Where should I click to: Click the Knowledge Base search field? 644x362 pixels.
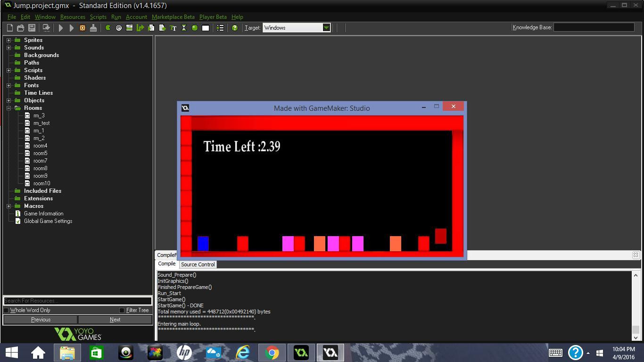tap(594, 27)
